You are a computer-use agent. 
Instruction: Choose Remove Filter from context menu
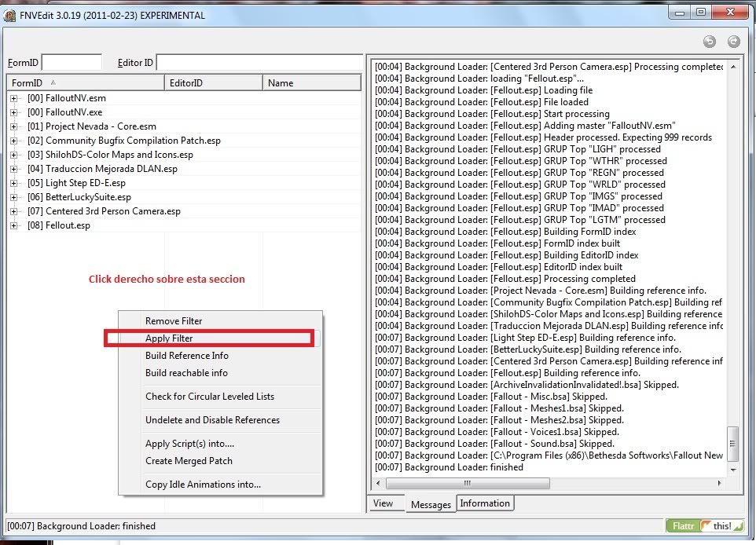pyautogui.click(x=220, y=321)
